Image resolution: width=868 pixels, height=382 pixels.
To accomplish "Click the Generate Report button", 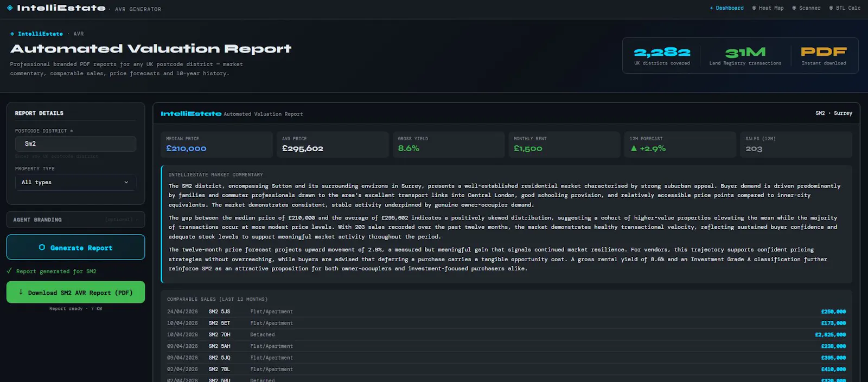I will [75, 248].
